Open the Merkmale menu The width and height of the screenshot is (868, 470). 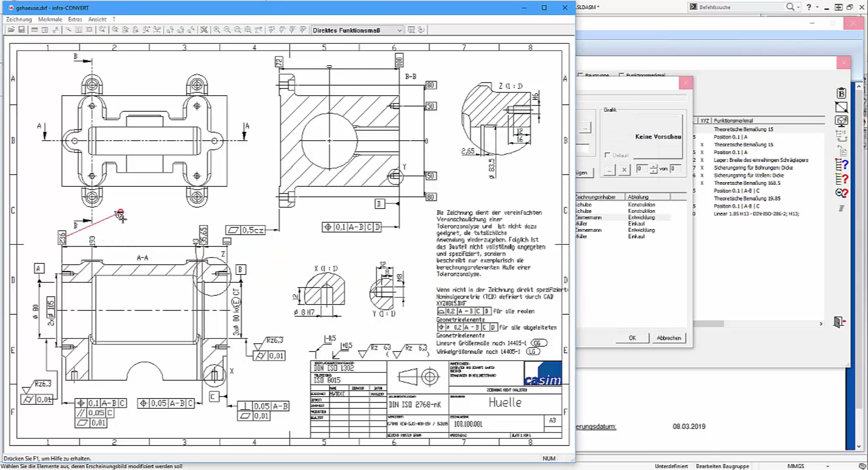(x=50, y=19)
